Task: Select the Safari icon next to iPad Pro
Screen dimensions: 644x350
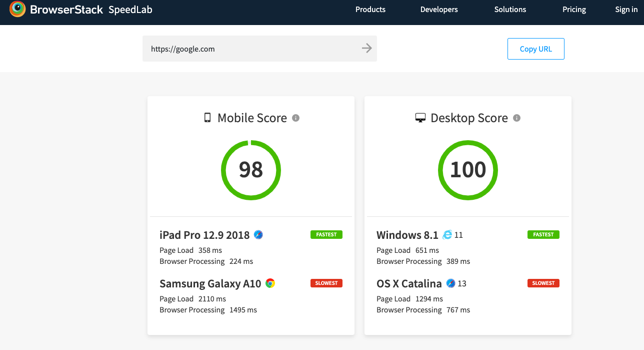Action: 258,234
